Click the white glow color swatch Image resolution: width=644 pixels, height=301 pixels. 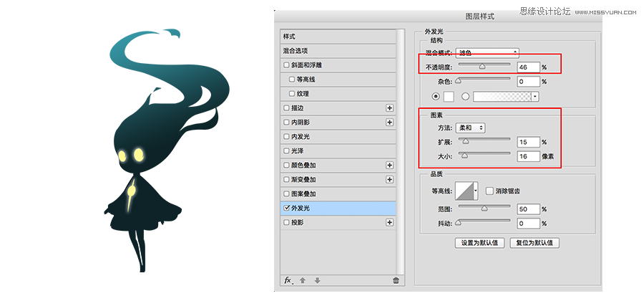click(x=449, y=97)
